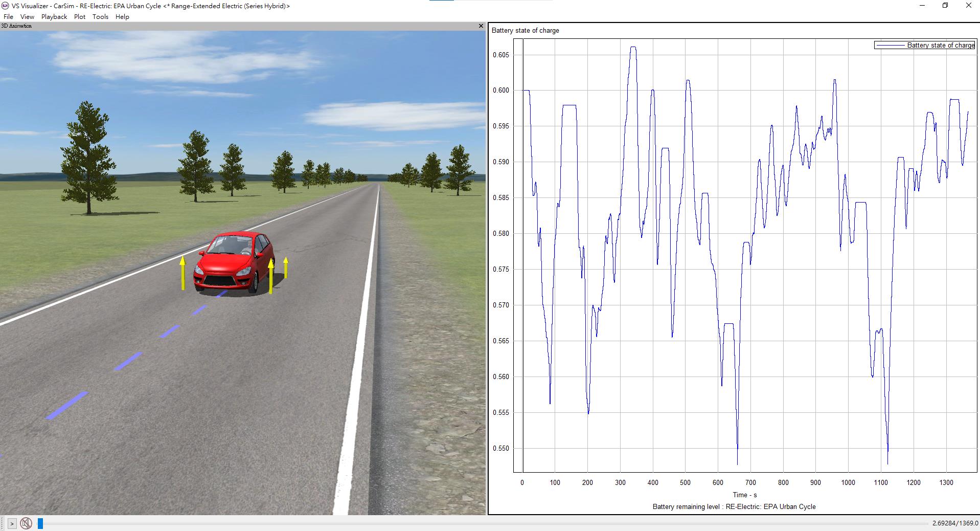This screenshot has width=980, height=531.
Task: Click the 1300 x-axis tick label
Action: click(946, 482)
